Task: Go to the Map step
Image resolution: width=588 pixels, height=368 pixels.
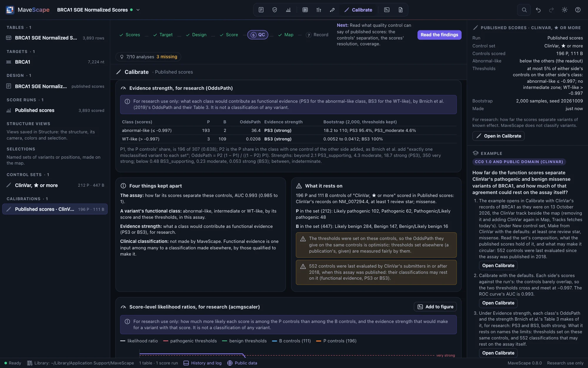Action: [286, 35]
